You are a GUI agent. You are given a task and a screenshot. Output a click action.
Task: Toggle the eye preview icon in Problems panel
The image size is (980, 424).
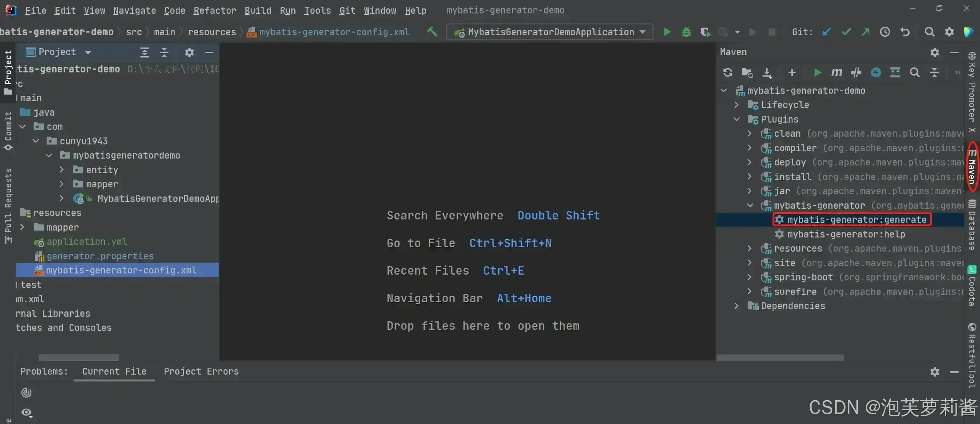27,413
